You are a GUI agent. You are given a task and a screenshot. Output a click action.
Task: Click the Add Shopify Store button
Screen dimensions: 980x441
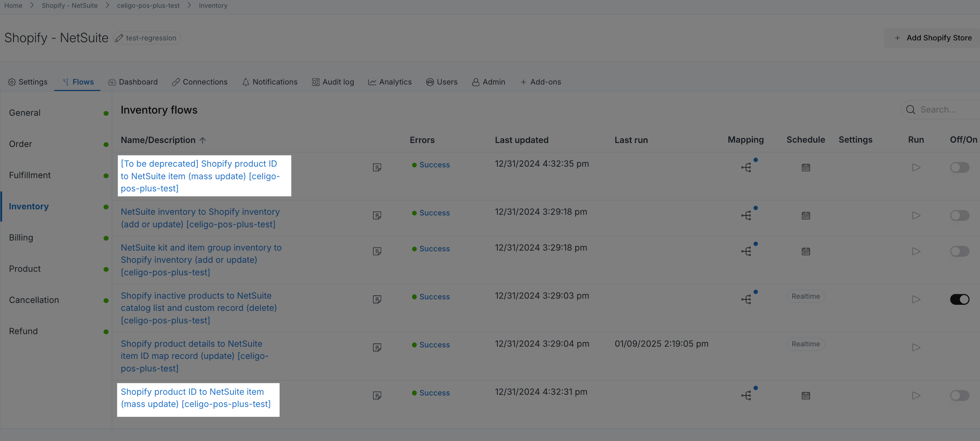(932, 38)
